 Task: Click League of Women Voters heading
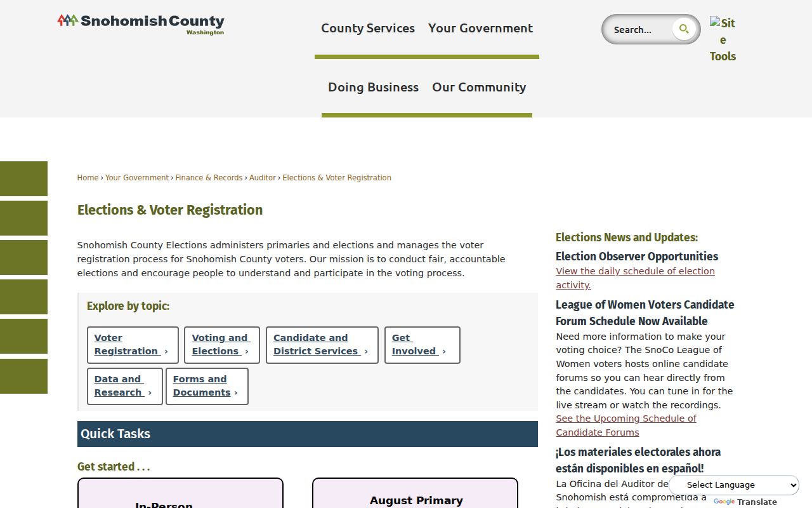[645, 313]
